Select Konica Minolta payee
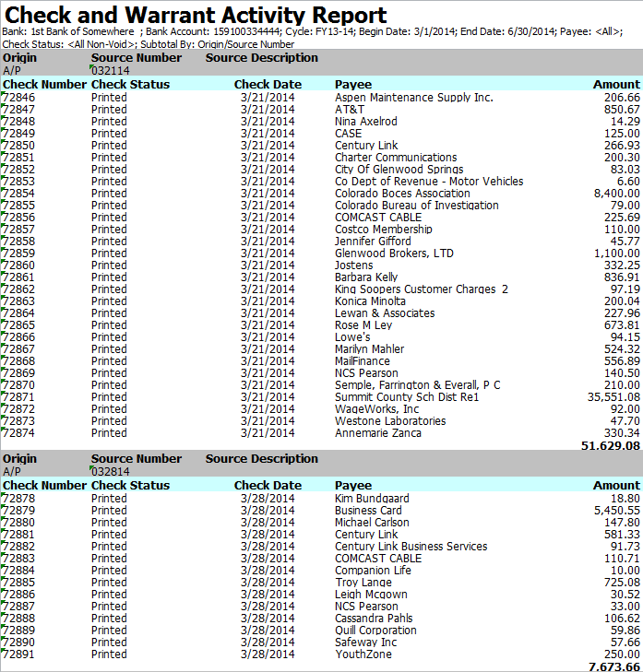This screenshot has width=643, height=672. (370, 301)
